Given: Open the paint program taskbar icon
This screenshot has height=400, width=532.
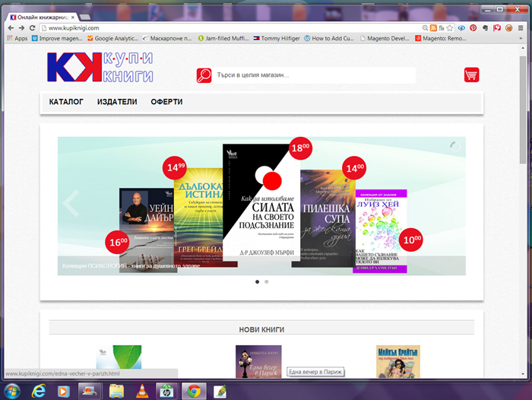Looking at the screenshot, I should pyautogui.click(x=220, y=392).
